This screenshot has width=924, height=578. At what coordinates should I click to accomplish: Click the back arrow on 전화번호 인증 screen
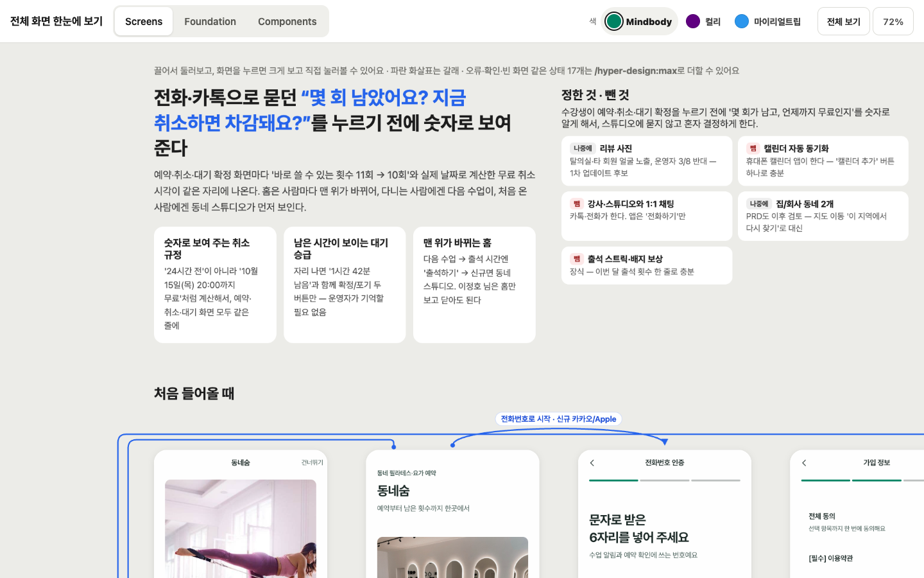click(x=592, y=462)
